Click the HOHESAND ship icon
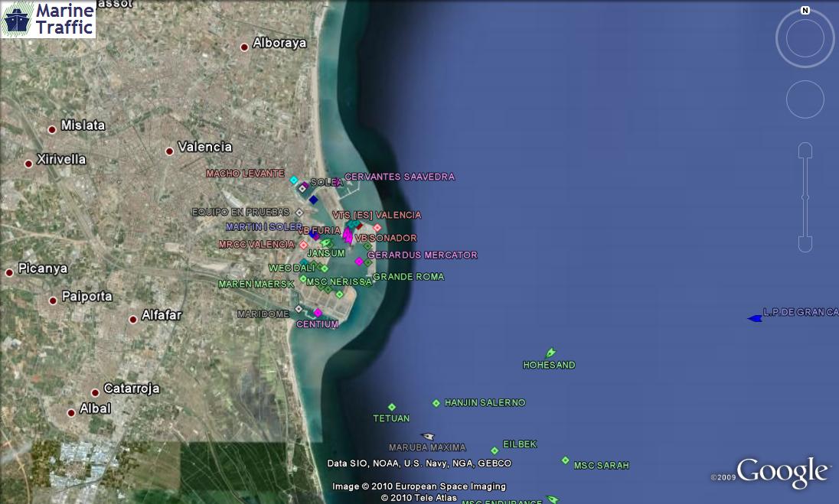839x504 pixels. [x=550, y=353]
